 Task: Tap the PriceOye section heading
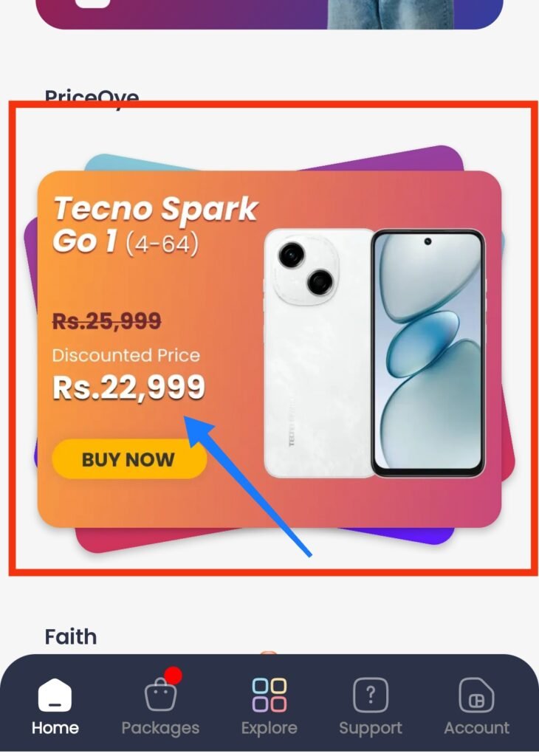click(92, 96)
